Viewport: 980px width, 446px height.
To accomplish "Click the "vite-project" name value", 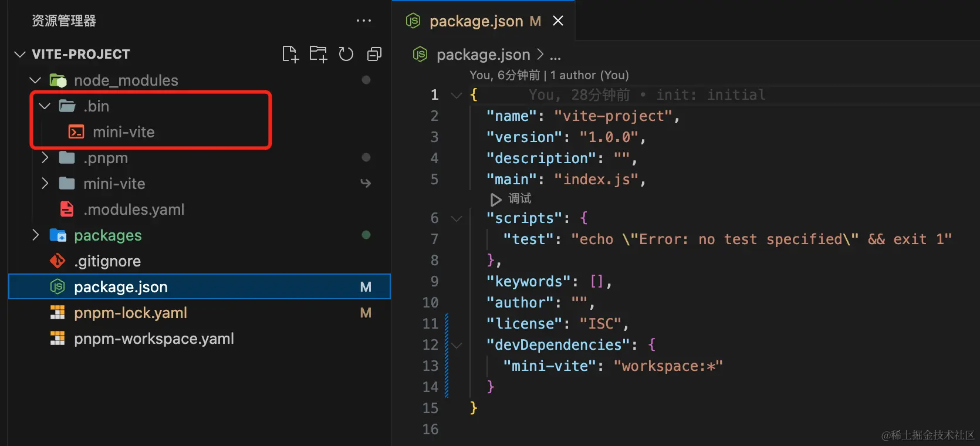I will [x=613, y=116].
